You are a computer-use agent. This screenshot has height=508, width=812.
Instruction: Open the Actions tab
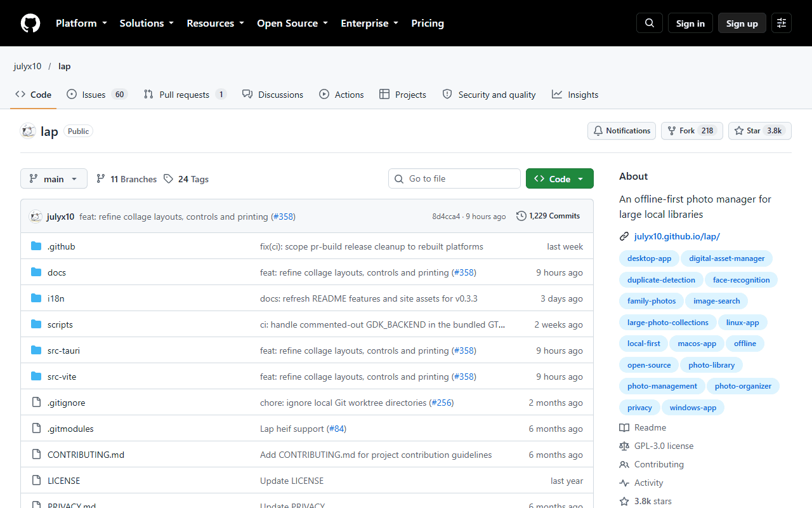click(341, 95)
